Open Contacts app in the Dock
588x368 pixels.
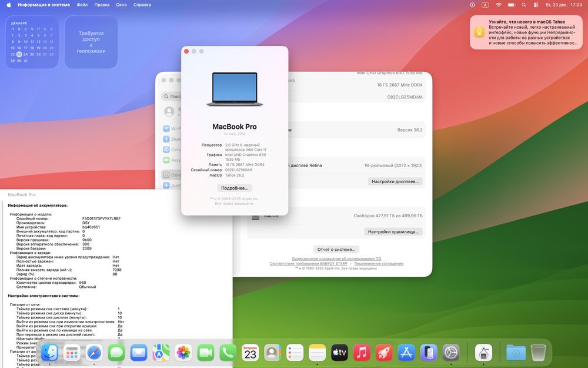(x=273, y=353)
